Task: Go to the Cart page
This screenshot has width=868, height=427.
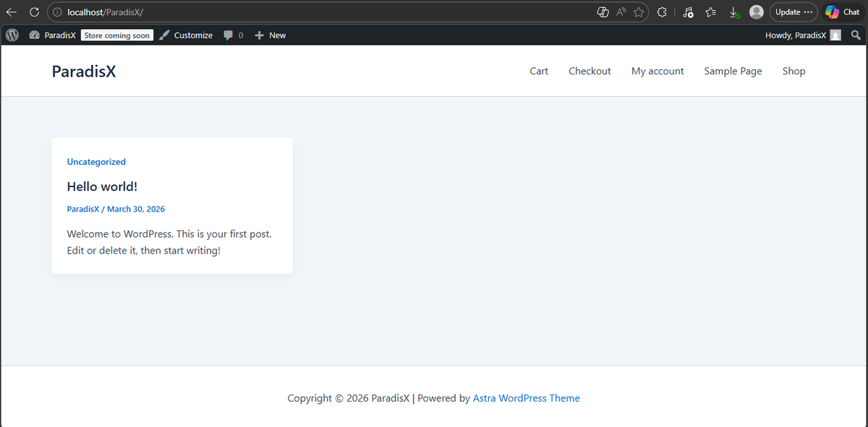Action: 539,71
